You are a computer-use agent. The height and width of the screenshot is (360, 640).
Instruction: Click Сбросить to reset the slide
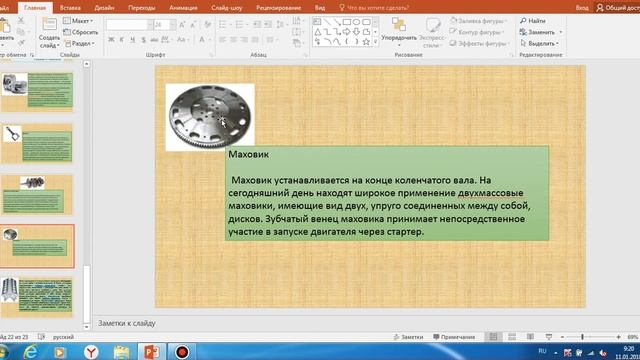80,32
